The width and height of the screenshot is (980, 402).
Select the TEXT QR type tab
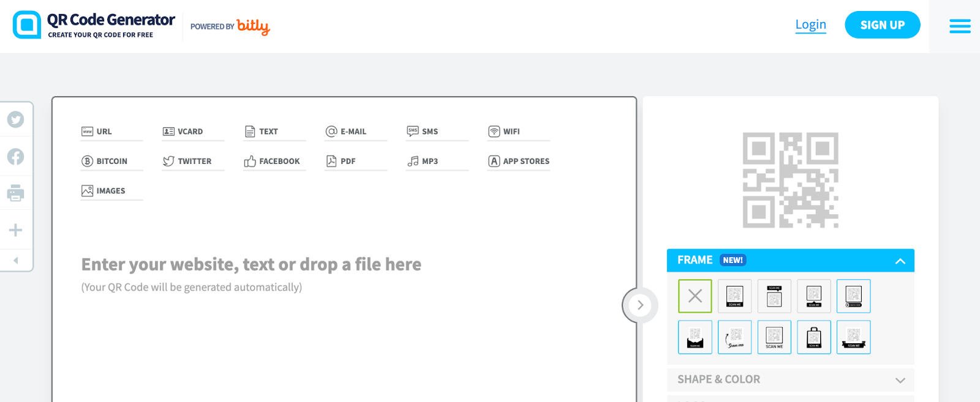tap(274, 132)
